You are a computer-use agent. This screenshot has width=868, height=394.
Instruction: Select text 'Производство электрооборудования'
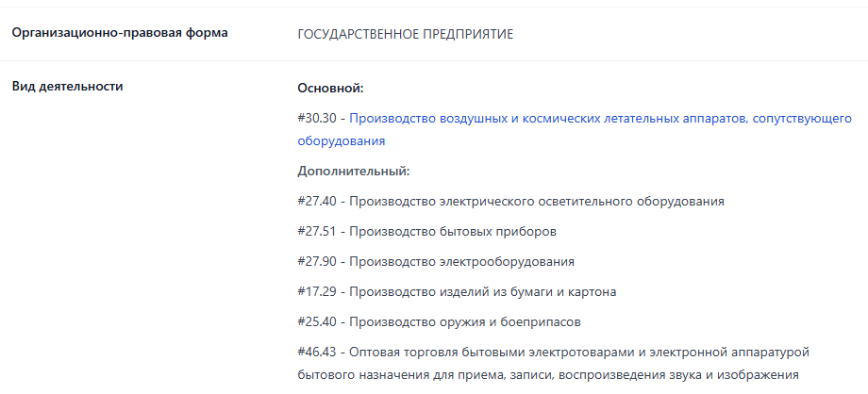click(x=461, y=261)
